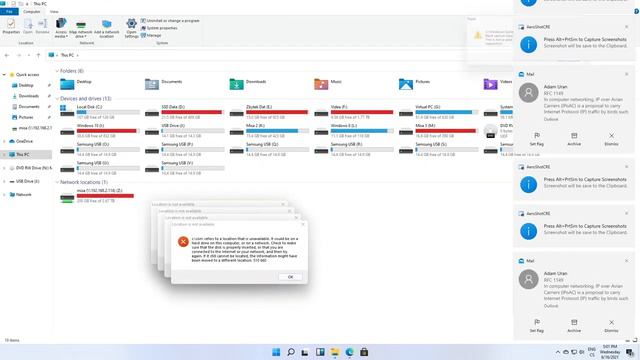640x360 pixels.
Task: Collapse the Network locations group
Action: click(x=57, y=182)
